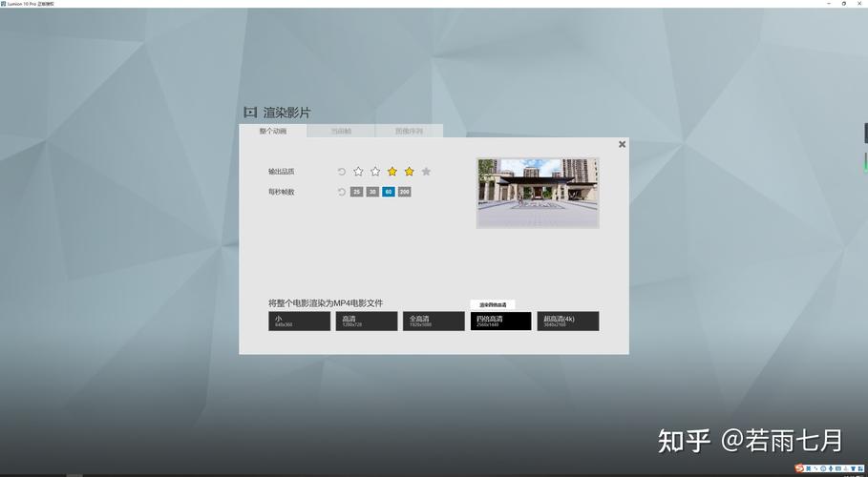Set output quality to first star

[x=358, y=172]
